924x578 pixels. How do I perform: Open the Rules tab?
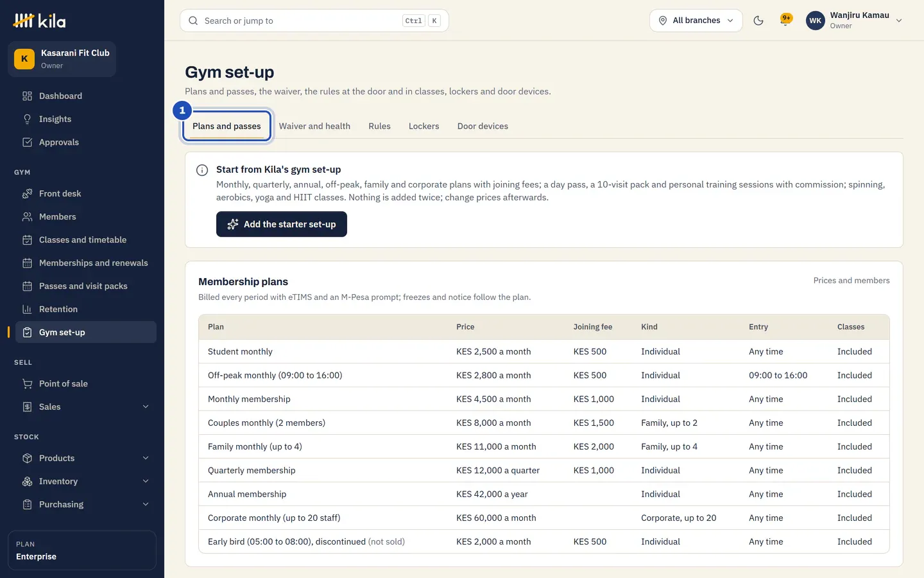coord(379,126)
